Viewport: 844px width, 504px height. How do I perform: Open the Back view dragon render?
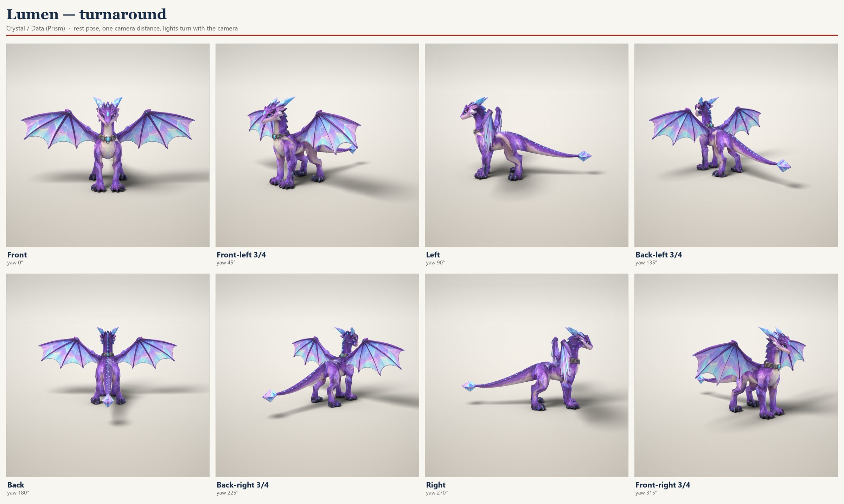[108, 375]
